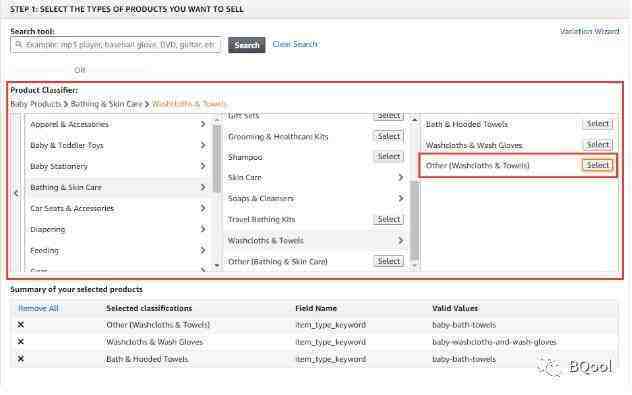Screen dimensions: 632x395
Task: Choose Diapering category row
Action: pyautogui.click(x=118, y=229)
